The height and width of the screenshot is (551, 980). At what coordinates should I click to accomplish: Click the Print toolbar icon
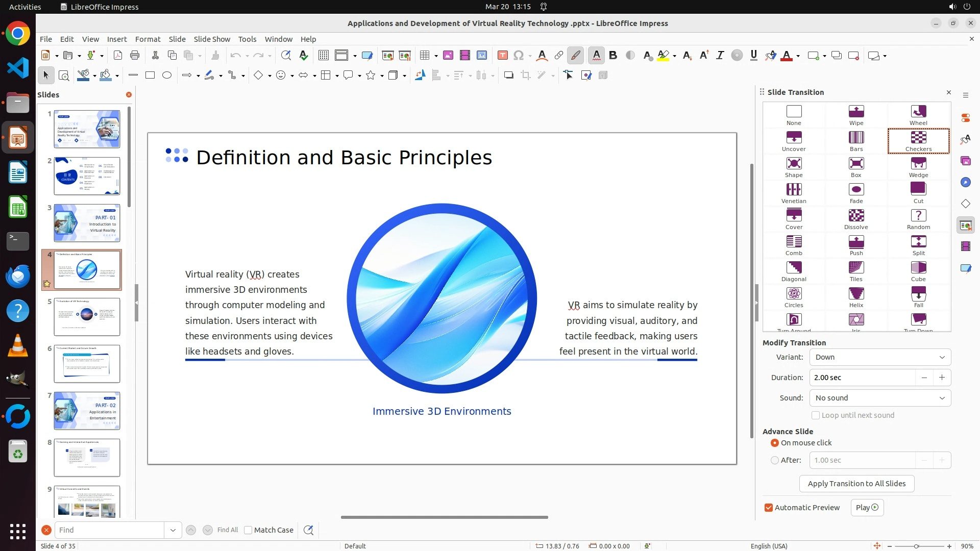pyautogui.click(x=135, y=56)
